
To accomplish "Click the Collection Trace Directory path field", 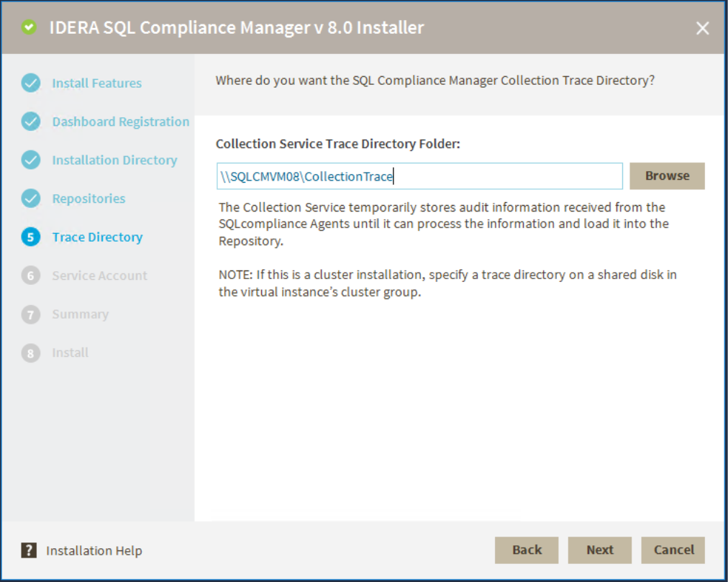I will [419, 176].
